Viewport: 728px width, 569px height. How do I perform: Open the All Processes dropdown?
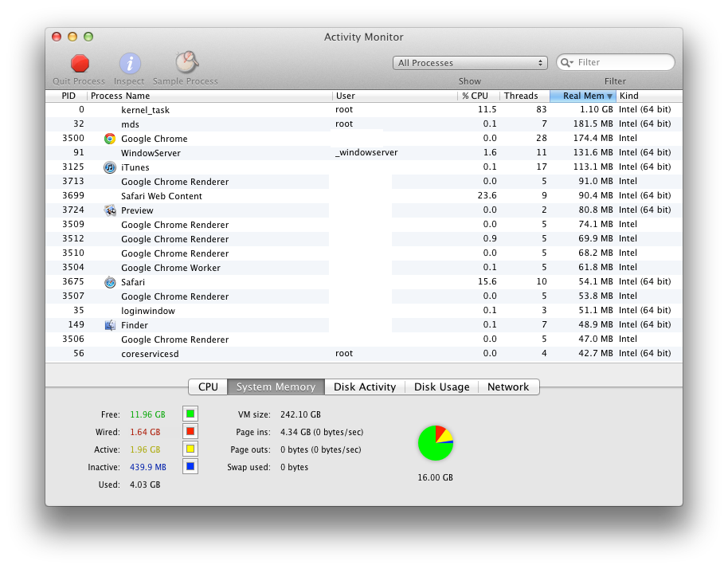tap(470, 63)
